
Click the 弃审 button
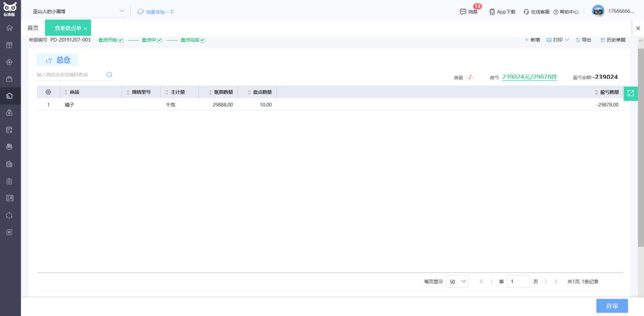tap(612, 306)
